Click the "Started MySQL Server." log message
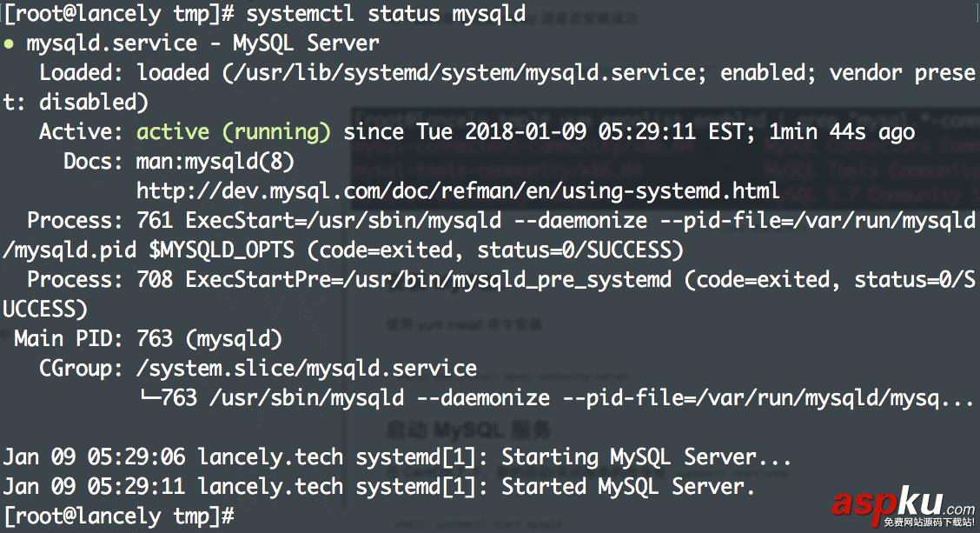Viewport: 980px width, 533px height. pos(628,486)
